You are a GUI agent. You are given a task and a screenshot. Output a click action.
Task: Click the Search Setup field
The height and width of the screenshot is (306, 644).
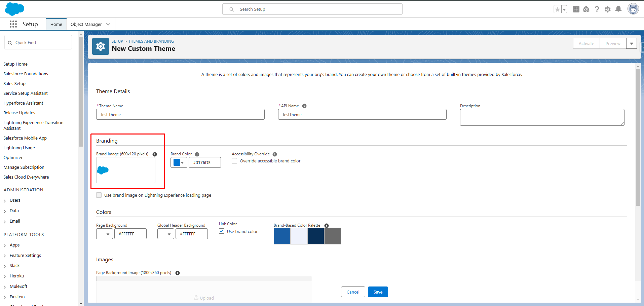312,9
